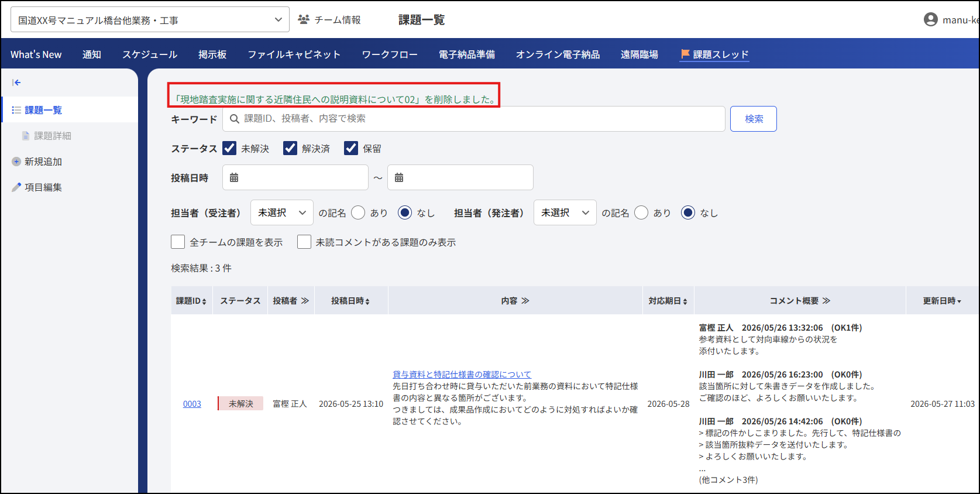980x494 pixels.
Task: Open the オンライン電子納品 tab
Action: click(x=558, y=54)
